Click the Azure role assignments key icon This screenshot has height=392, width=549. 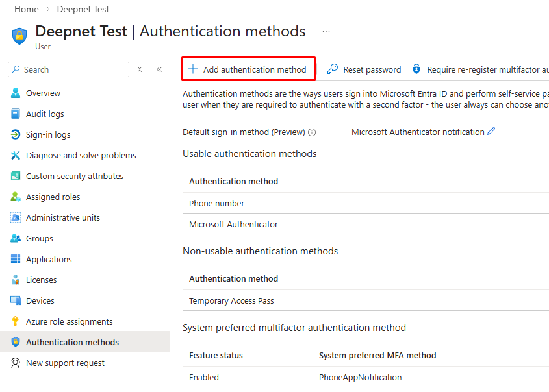click(x=16, y=322)
